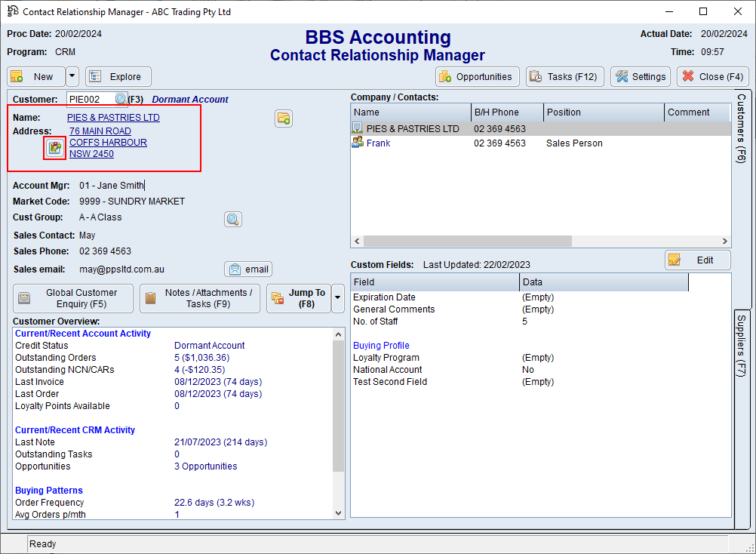Select the Frank contact row
The height and width of the screenshot is (554, 756).
point(379,143)
